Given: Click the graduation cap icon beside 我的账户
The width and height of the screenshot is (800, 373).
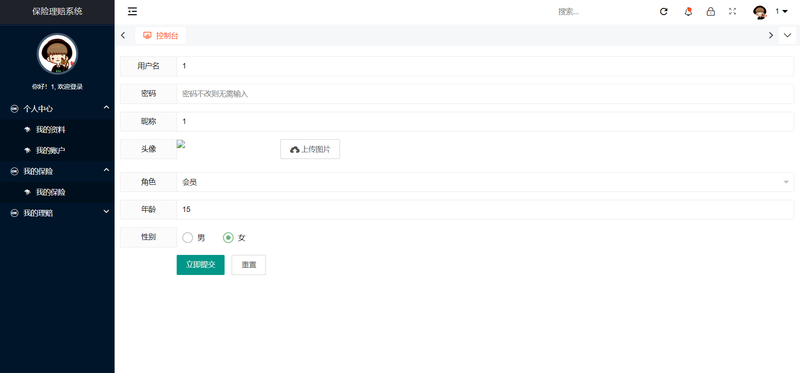Looking at the screenshot, I should click(28, 151).
